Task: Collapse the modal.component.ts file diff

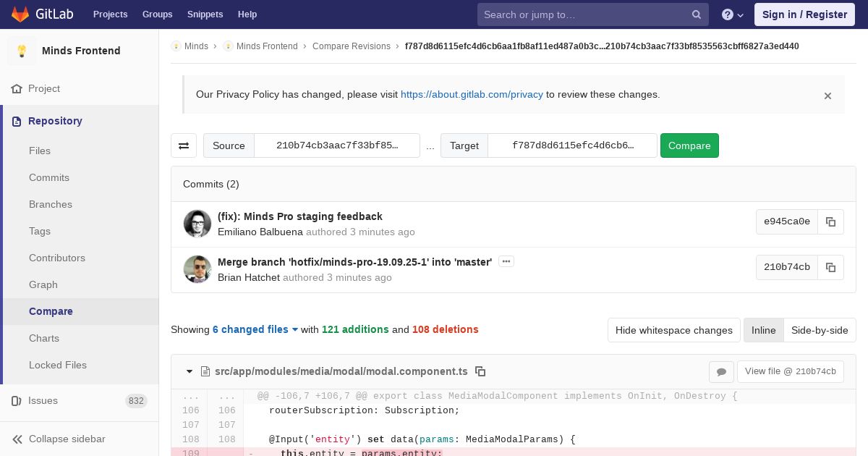Action: click(x=190, y=371)
